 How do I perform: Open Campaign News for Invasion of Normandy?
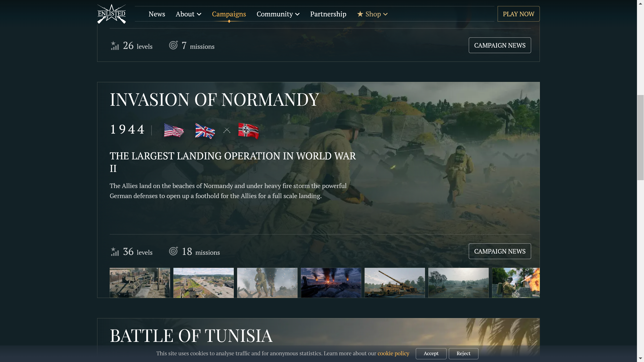[x=499, y=251]
